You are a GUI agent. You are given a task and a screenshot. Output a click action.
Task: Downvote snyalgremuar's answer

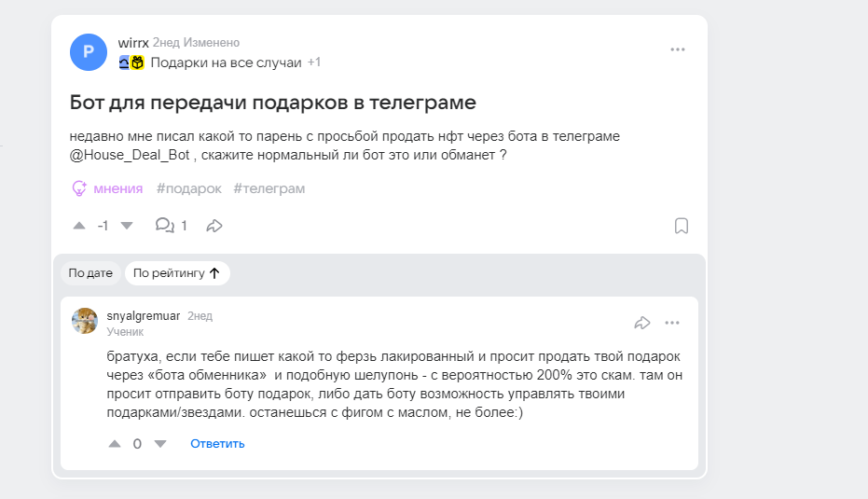[159, 444]
